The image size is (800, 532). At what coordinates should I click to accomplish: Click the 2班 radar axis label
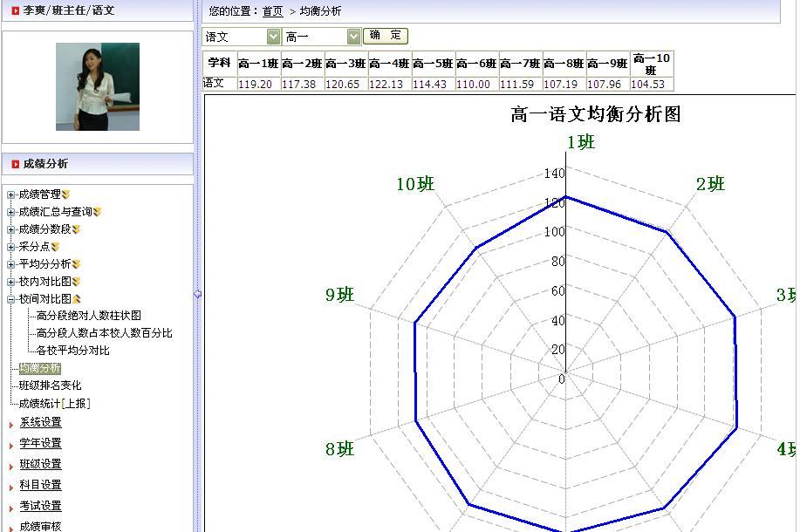(710, 184)
